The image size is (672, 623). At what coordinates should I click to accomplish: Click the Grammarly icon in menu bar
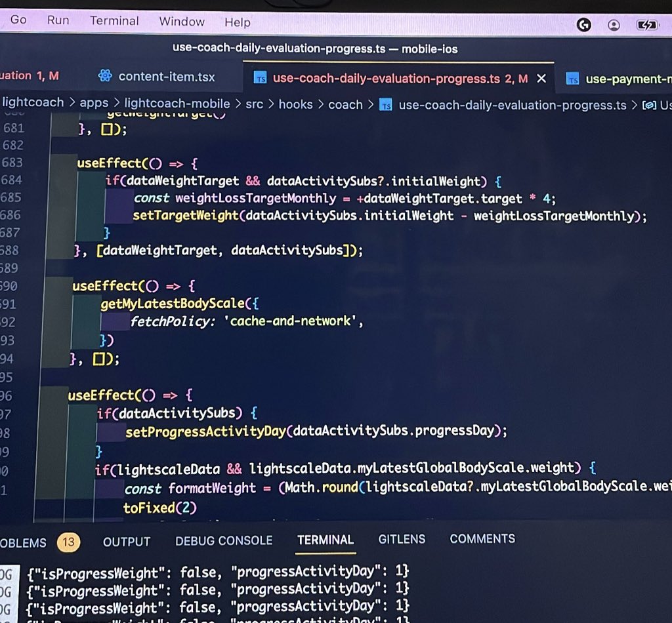(x=583, y=25)
